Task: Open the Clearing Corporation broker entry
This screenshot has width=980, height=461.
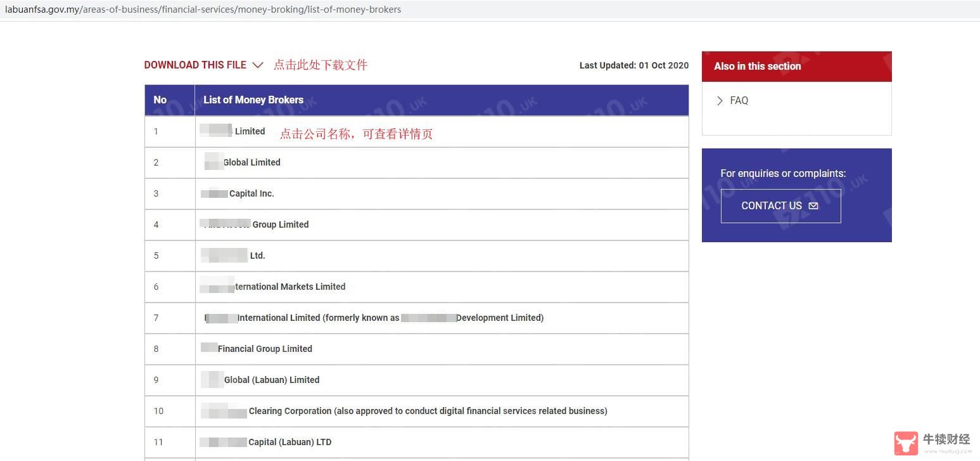Action: [404, 411]
